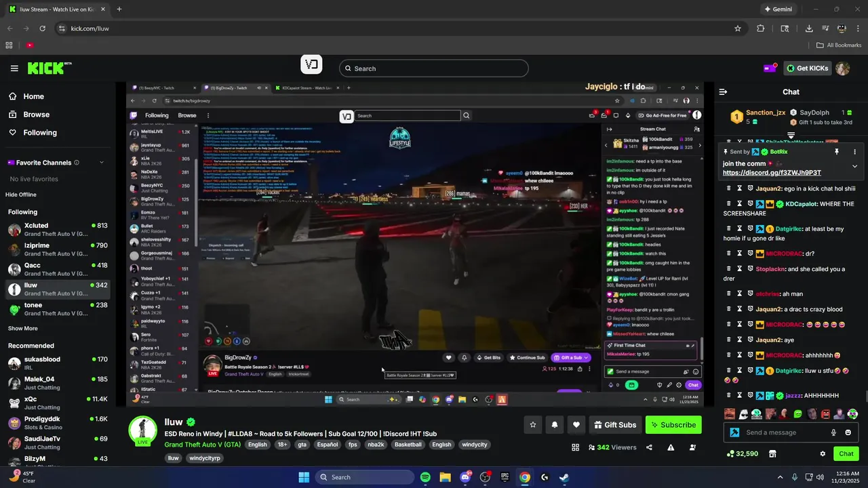The width and height of the screenshot is (868, 488).
Task: Expand the gift leaderboard arrow below Sanction_jzx
Action: [791, 136]
